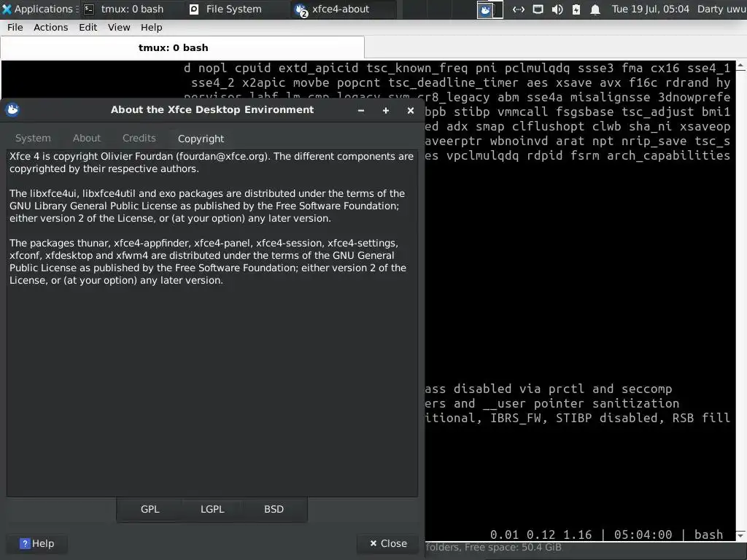Click the Free space: 50.4 GiB status text
The image size is (747, 560).
tap(513, 547)
